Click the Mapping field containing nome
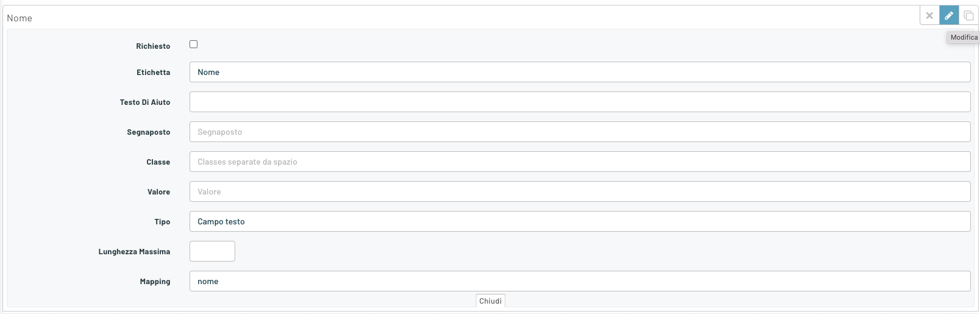Screen dimensions: 980x314 pyautogui.click(x=580, y=281)
